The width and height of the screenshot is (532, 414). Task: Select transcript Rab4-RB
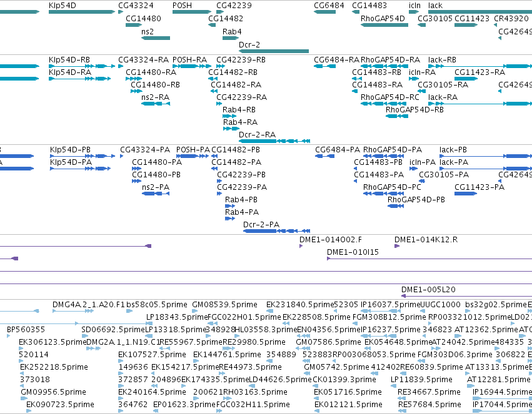239,110
